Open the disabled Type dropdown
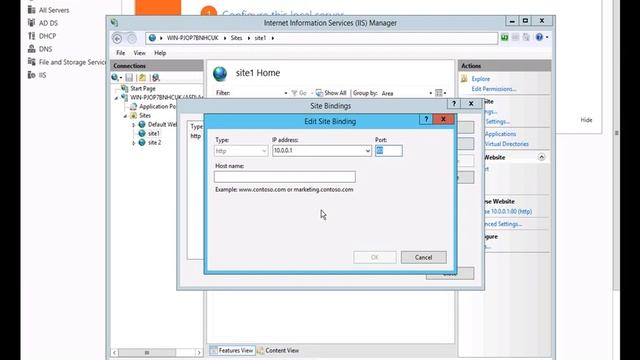640x360 pixels. tap(264, 151)
